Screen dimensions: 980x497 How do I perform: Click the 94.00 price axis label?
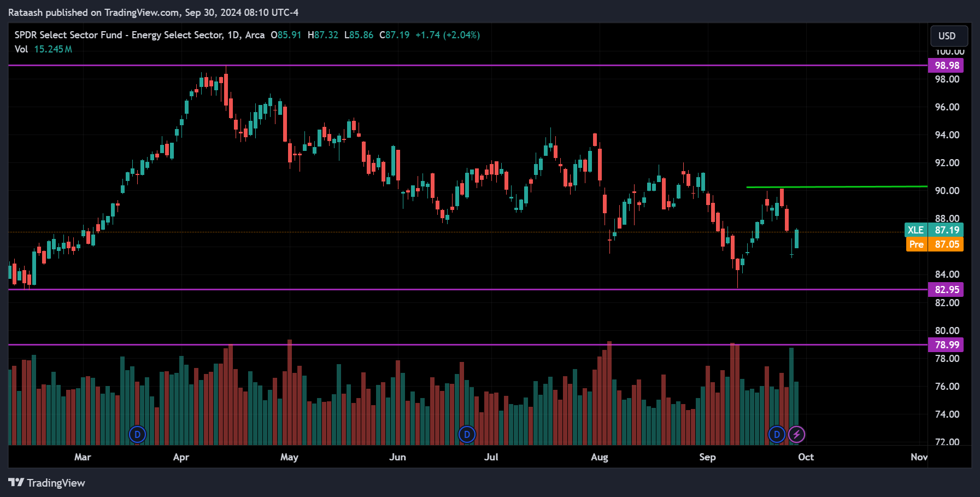947,135
